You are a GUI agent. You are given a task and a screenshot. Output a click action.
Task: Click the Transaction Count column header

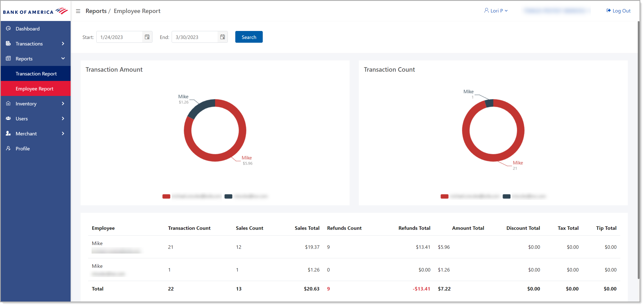[x=189, y=228]
